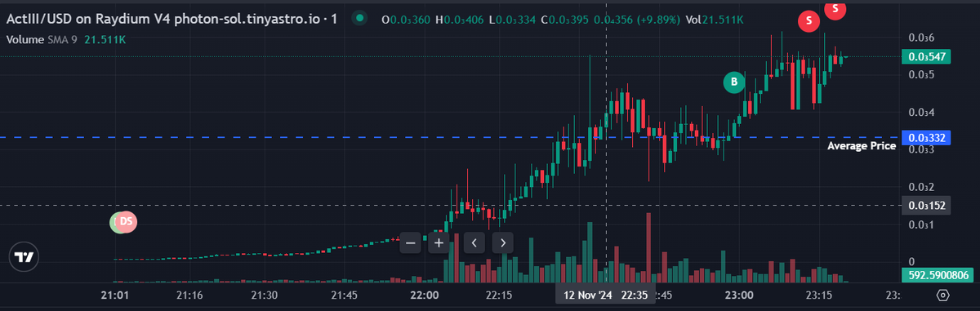The width and height of the screenshot is (980, 311).
Task: Click the Average Price text label
Action: click(x=862, y=146)
